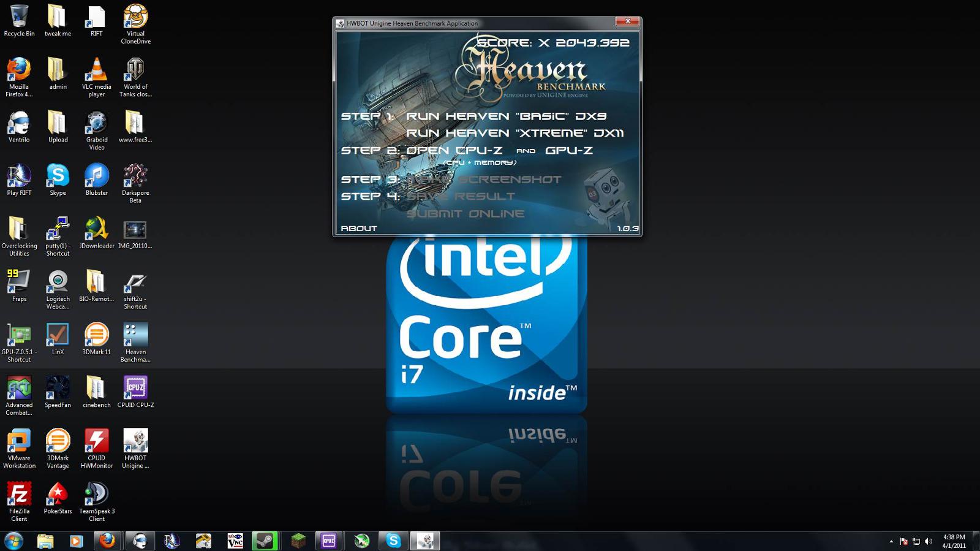Select the SpeedFan desktop shortcut
Image resolution: width=980 pixels, height=551 pixels.
pyautogui.click(x=58, y=392)
